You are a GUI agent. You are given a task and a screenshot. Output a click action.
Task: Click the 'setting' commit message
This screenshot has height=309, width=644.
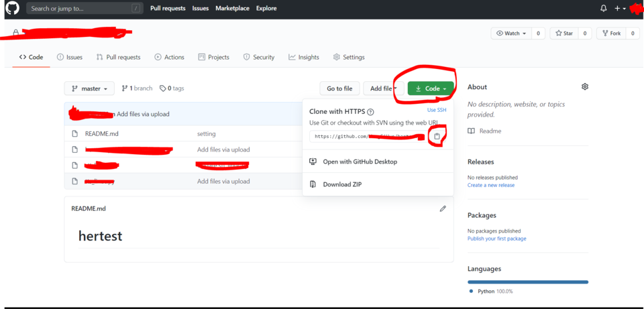206,134
